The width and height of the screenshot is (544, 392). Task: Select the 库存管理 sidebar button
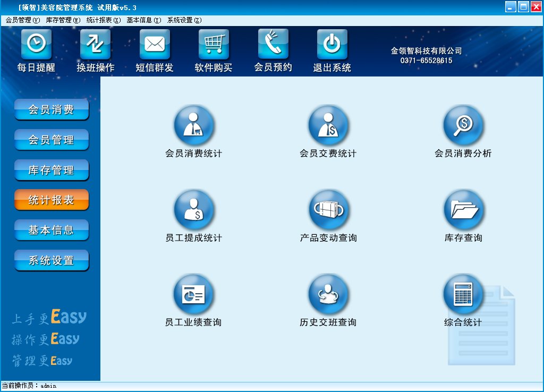click(51, 171)
